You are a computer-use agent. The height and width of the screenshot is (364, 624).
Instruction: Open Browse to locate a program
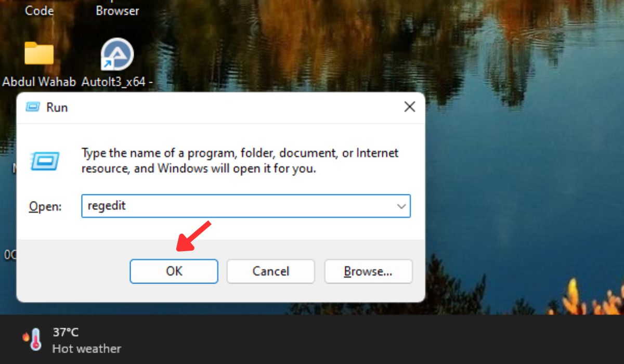pyautogui.click(x=368, y=271)
